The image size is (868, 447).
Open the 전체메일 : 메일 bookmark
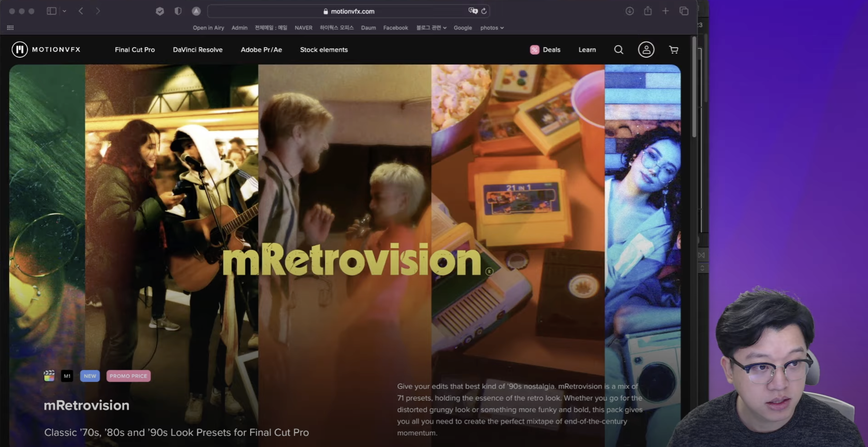coord(271,28)
